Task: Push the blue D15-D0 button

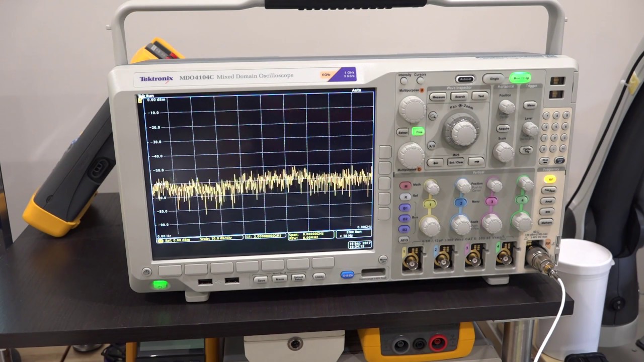Action: coord(347,275)
